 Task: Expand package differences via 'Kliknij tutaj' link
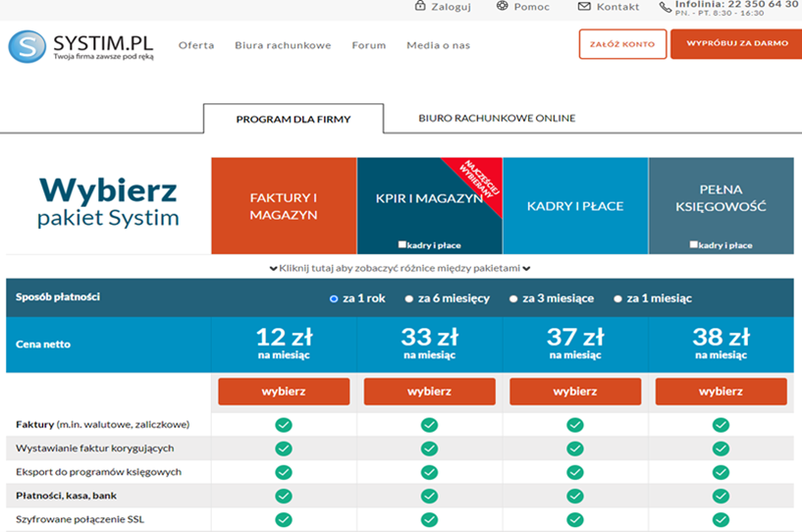point(400,268)
